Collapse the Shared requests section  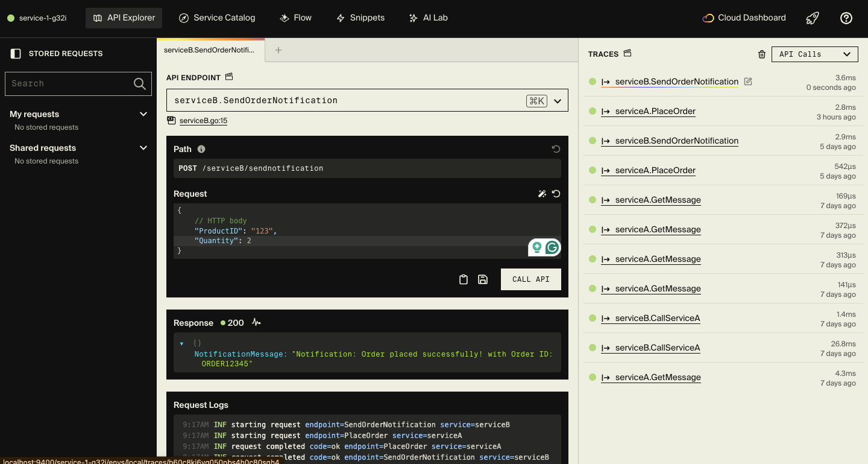[x=143, y=148]
